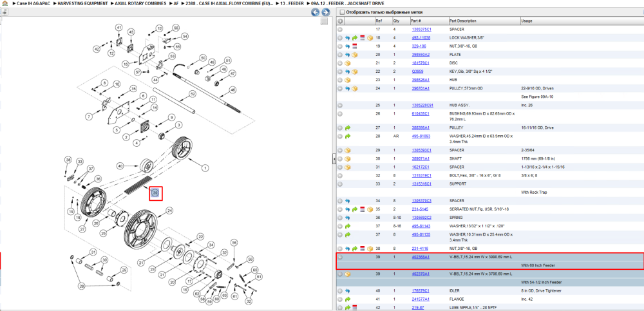The image size is (644, 311).
Task: Select highlighted callout 39 in the diagram
Action: tap(155, 193)
